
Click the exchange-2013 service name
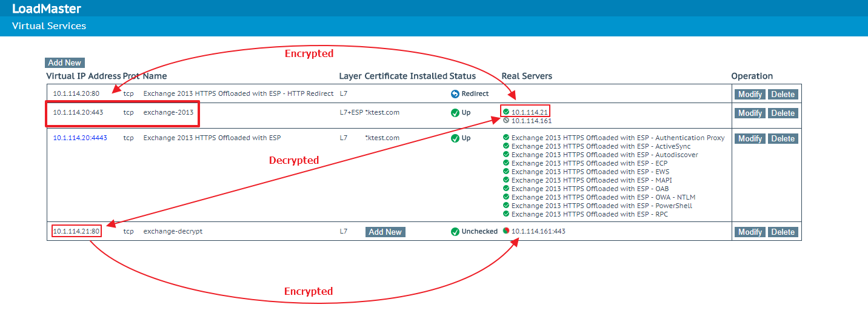tap(168, 112)
